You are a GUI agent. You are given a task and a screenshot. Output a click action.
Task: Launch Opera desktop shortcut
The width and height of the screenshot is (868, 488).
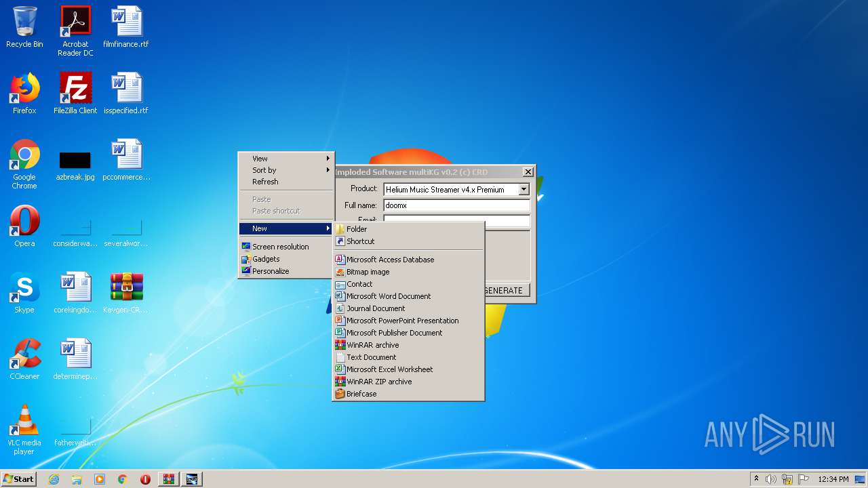24,226
